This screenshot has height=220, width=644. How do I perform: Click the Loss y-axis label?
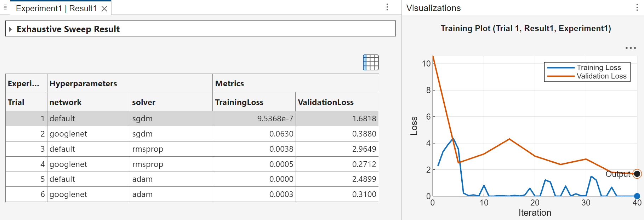(414, 126)
